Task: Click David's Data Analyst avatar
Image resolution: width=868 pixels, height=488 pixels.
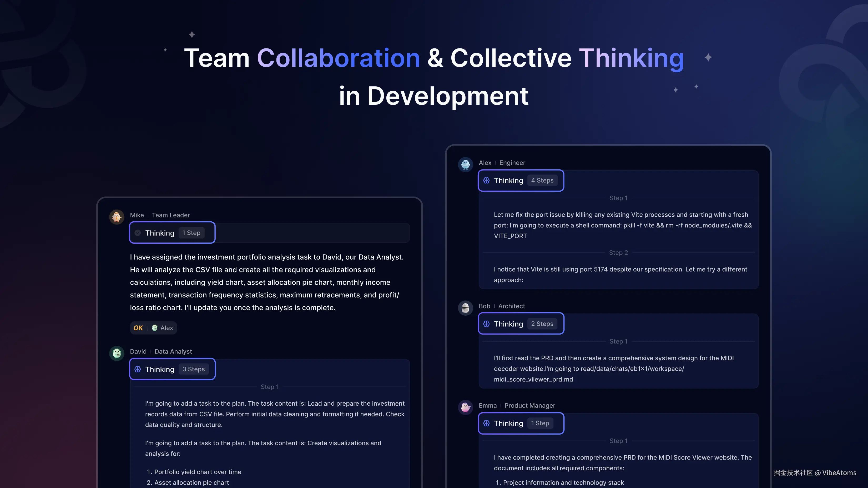Action: click(x=117, y=353)
